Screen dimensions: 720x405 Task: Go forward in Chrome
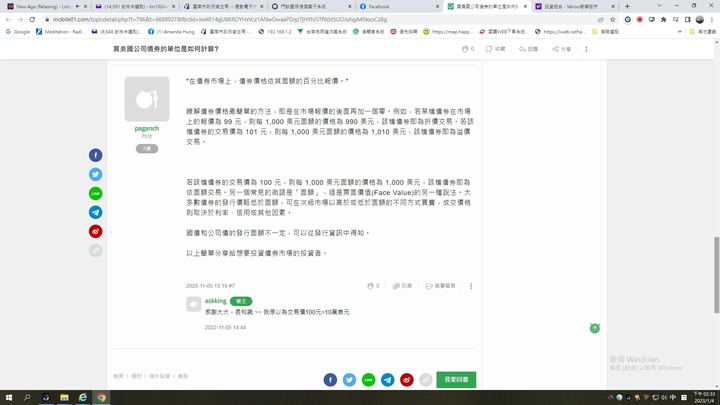pyautogui.click(x=20, y=19)
